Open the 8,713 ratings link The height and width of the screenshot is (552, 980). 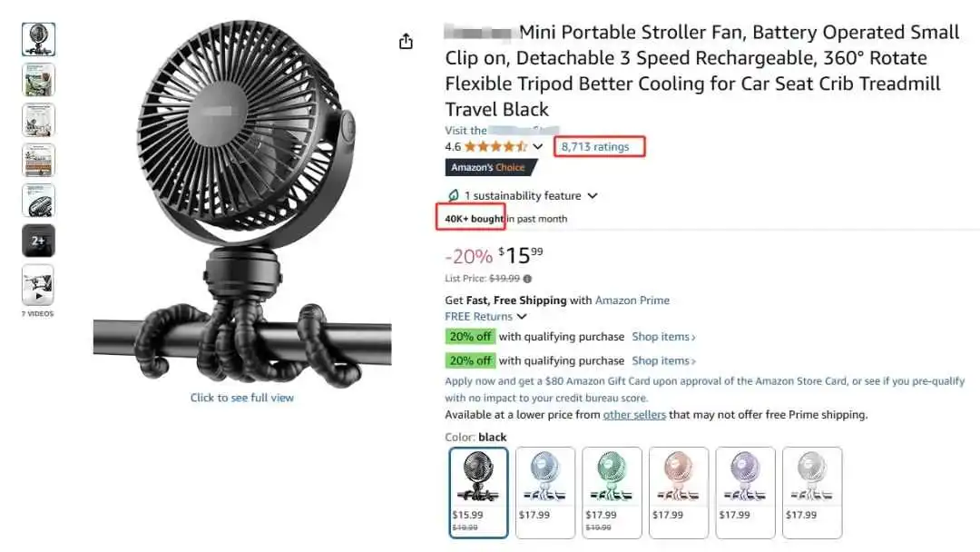(x=595, y=147)
